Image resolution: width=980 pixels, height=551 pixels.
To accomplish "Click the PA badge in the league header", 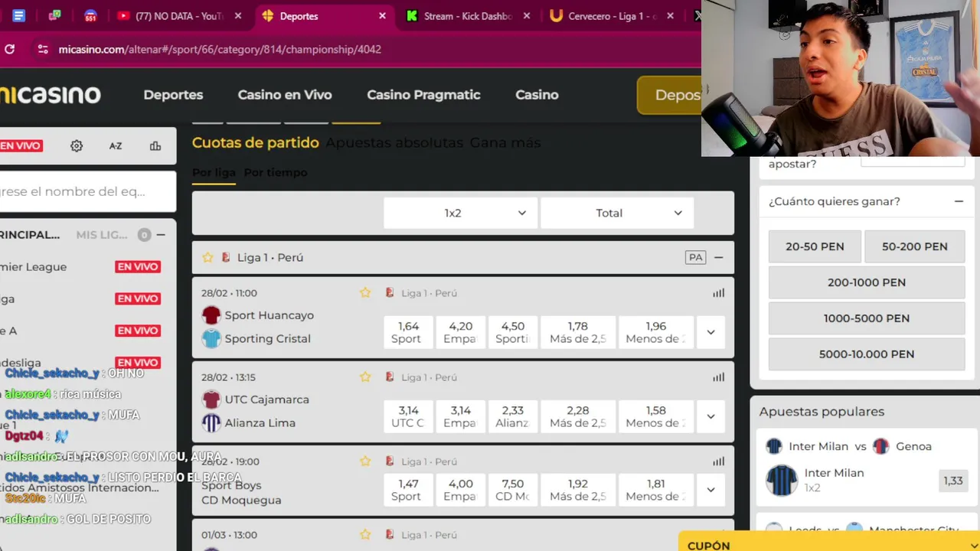I will tap(695, 257).
